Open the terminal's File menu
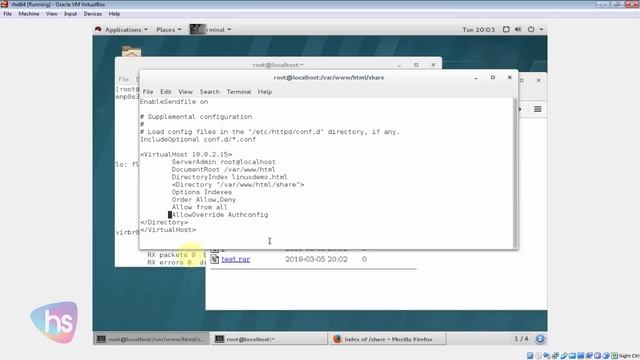The width and height of the screenshot is (640, 360). click(x=148, y=91)
